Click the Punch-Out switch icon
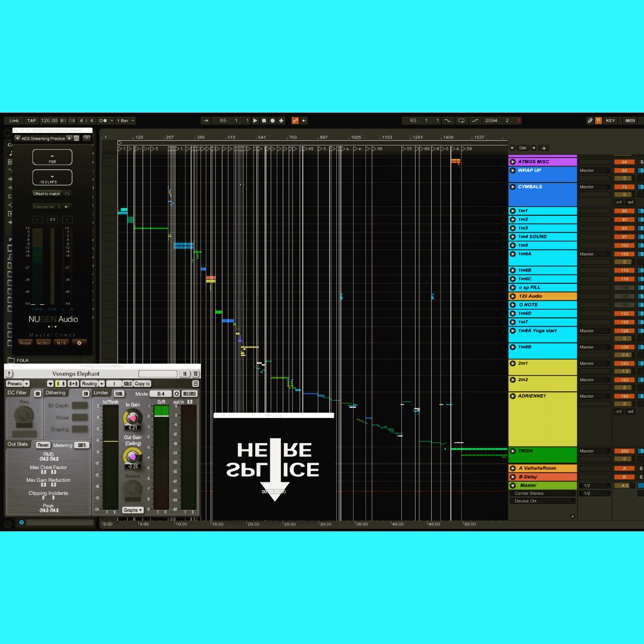The height and width of the screenshot is (644, 644). click(475, 120)
